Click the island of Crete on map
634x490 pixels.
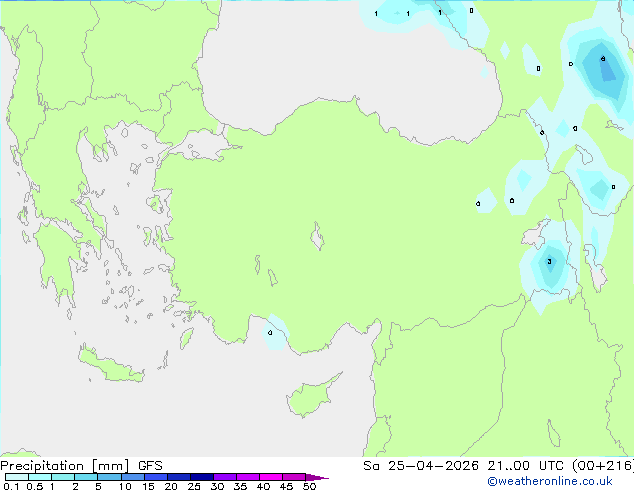(110, 365)
